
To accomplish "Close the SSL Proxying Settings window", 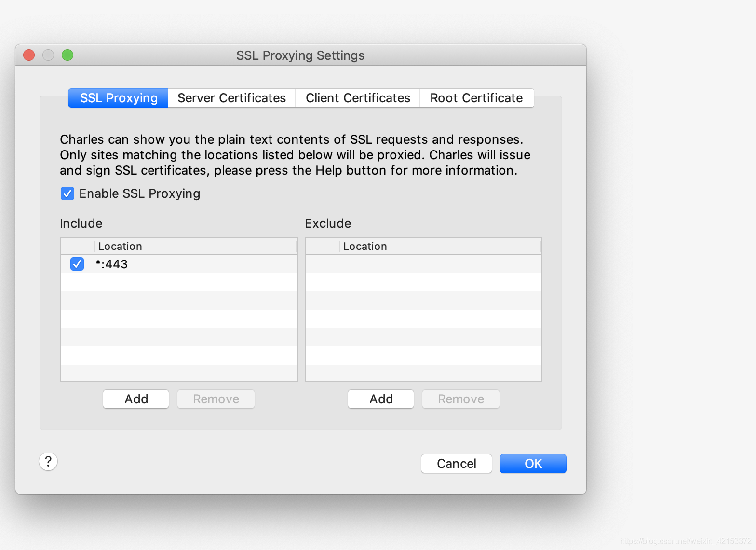I will tap(29, 55).
